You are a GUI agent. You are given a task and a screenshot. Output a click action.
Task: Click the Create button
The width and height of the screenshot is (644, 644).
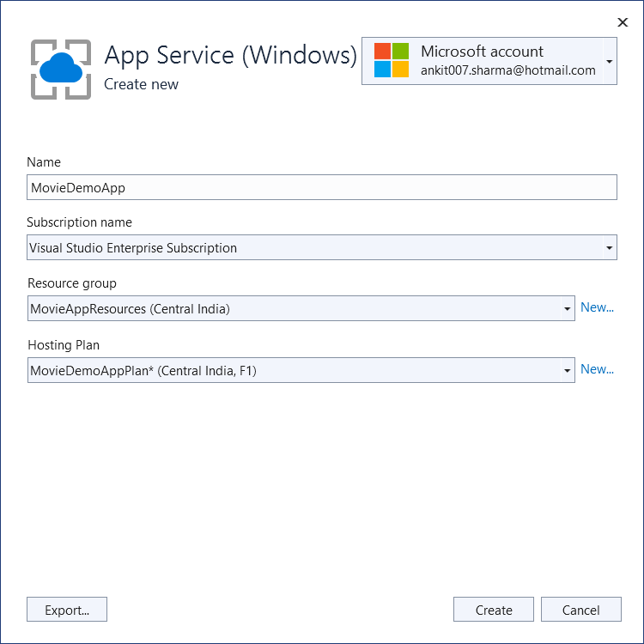494,610
